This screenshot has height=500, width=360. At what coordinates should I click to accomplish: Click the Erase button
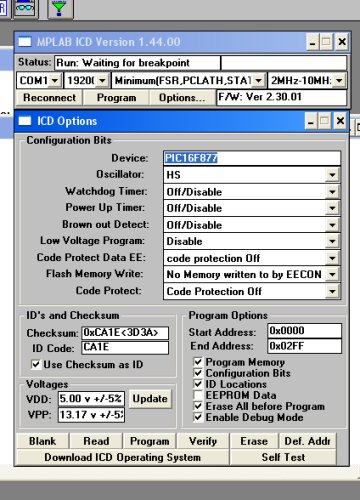click(254, 441)
